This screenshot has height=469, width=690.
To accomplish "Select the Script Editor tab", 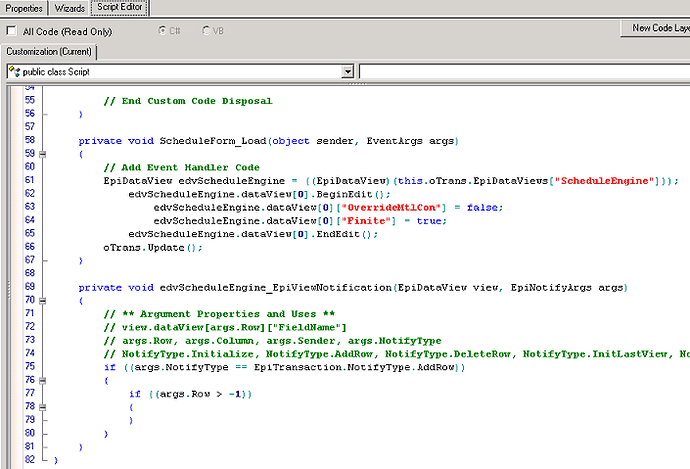I will click(x=119, y=8).
